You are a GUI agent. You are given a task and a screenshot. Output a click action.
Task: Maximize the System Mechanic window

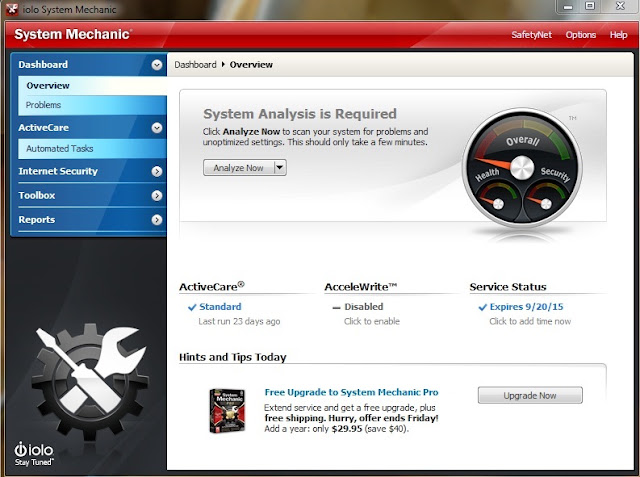[590, 6]
